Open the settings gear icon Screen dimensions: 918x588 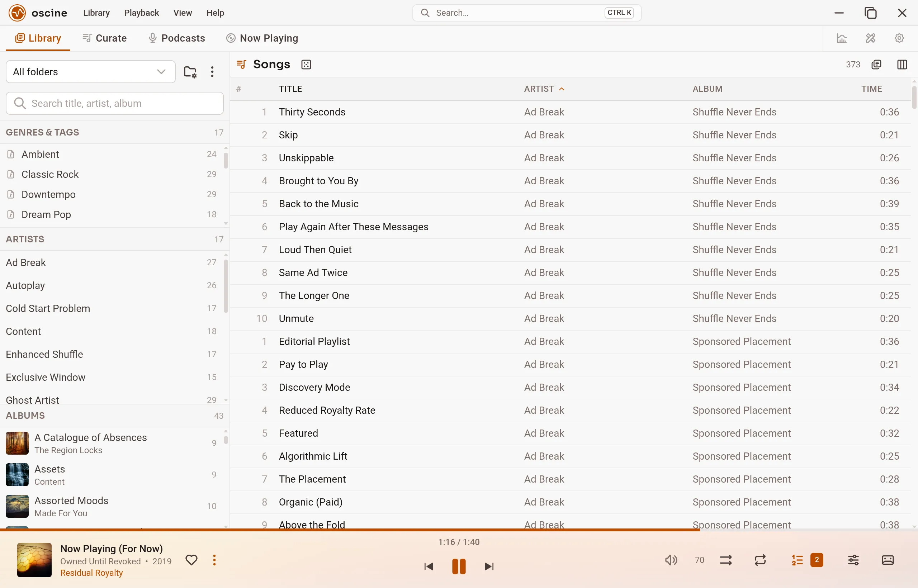click(899, 38)
